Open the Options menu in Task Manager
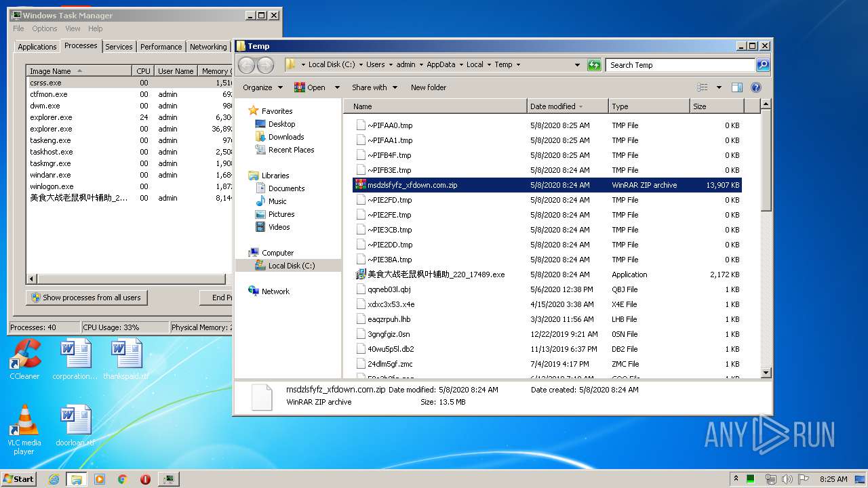This screenshot has height=488, width=868. coord(45,28)
